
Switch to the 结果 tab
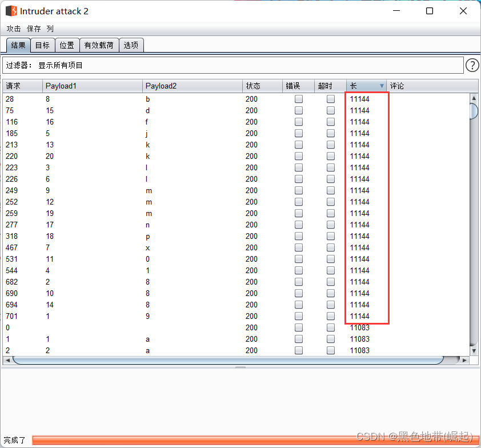(x=18, y=45)
